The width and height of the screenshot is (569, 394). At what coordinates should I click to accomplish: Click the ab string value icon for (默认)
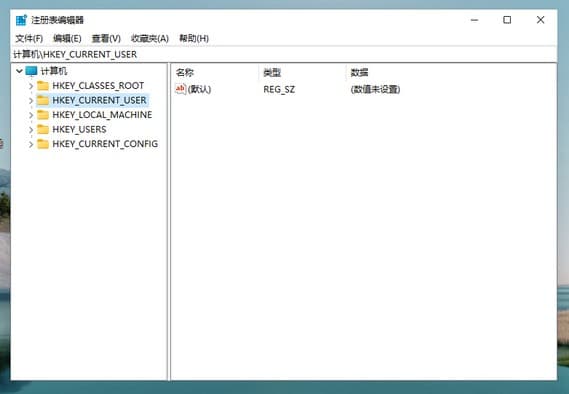tap(180, 89)
